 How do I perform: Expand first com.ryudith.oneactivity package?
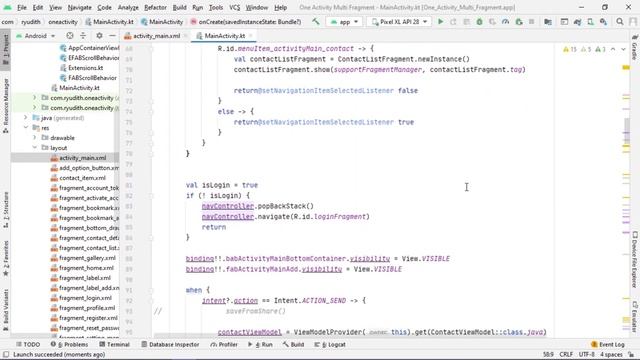pyautogui.click(x=35, y=98)
